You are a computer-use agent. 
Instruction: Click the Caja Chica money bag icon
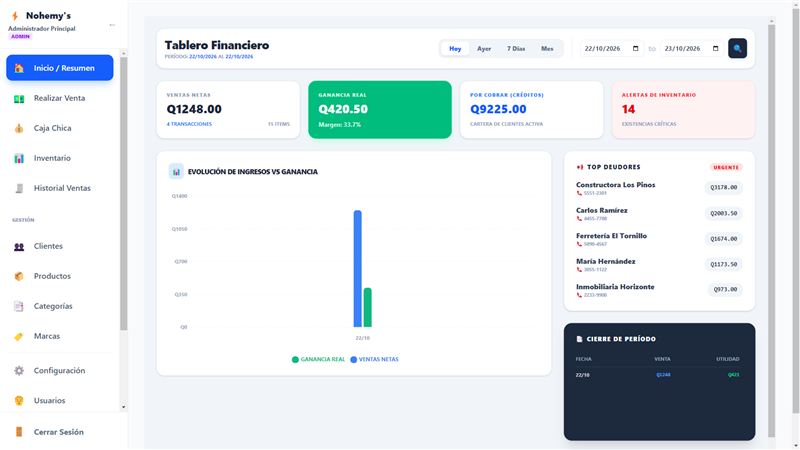19,129
